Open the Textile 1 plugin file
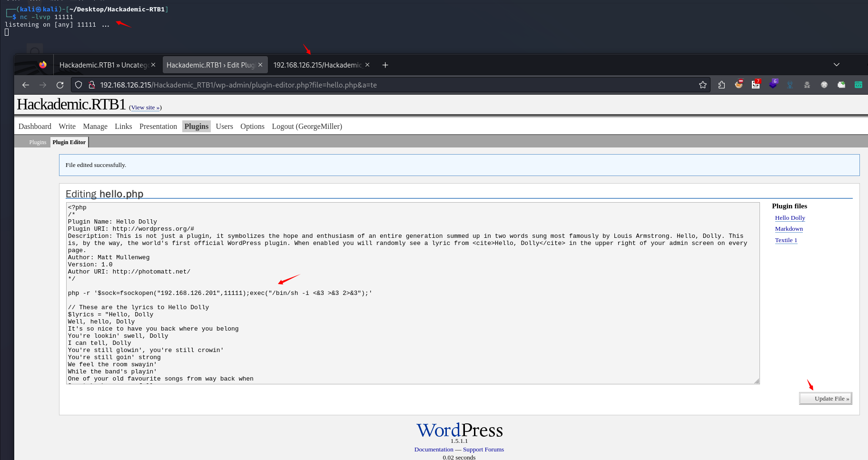This screenshot has width=868, height=460. (x=786, y=240)
